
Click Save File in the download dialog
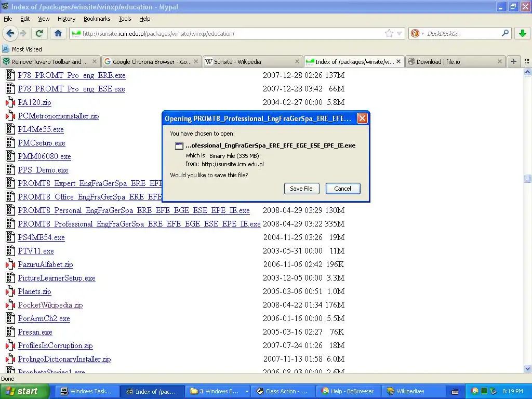click(x=301, y=189)
